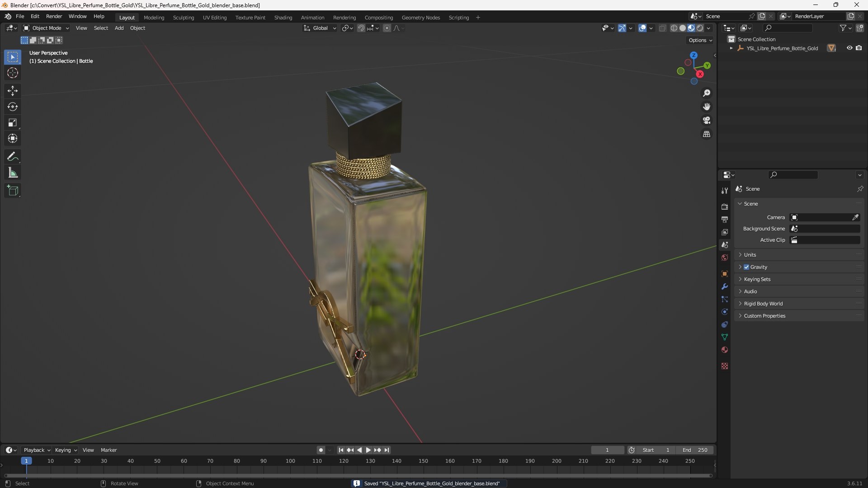
Task: Enable the Gravity checkbox
Action: coord(746,267)
